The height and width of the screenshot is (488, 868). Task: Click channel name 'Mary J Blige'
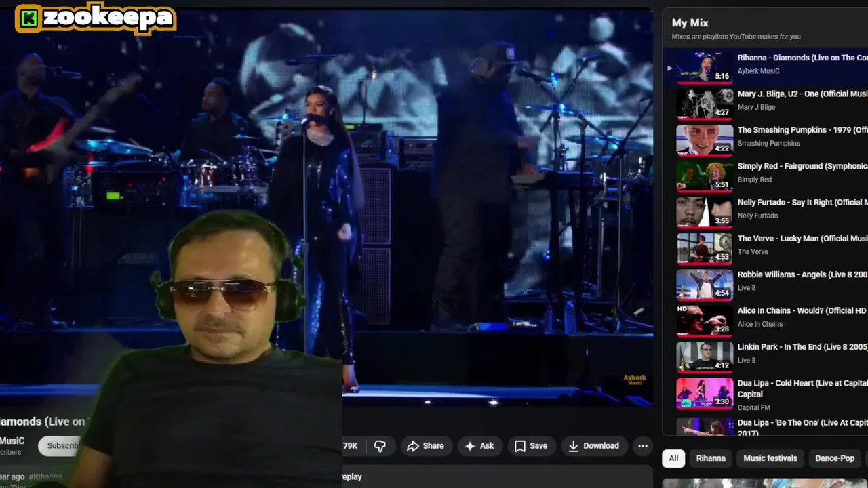click(x=756, y=107)
